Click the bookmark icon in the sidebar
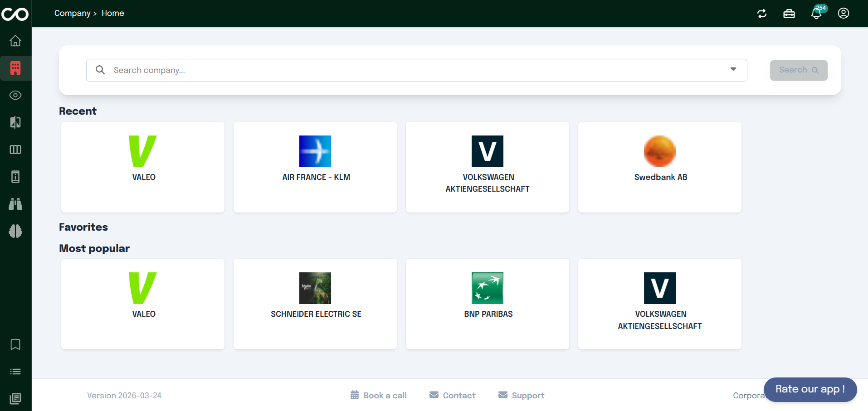The width and height of the screenshot is (868, 411). click(15, 344)
